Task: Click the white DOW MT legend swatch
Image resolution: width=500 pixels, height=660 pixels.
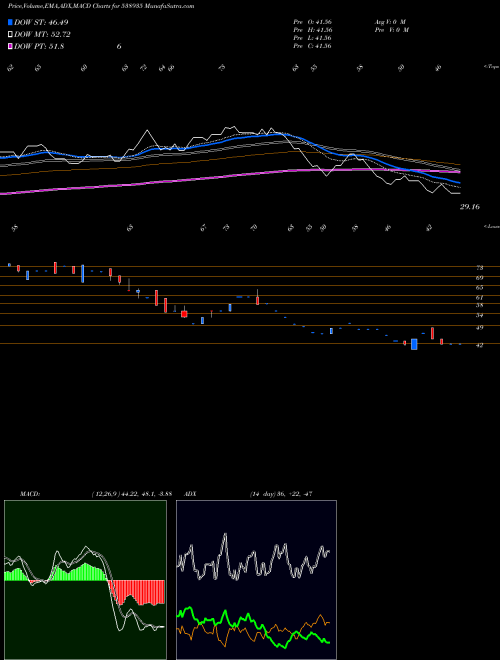Action: click(x=10, y=34)
